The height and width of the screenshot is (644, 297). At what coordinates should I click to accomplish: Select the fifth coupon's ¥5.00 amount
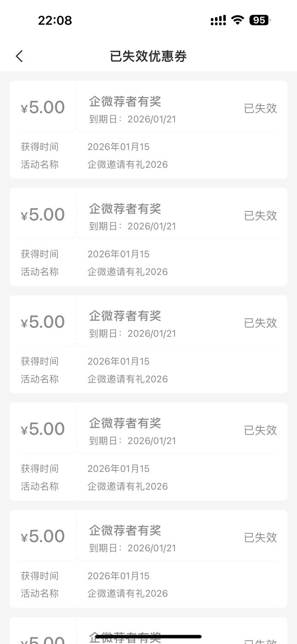point(43,536)
